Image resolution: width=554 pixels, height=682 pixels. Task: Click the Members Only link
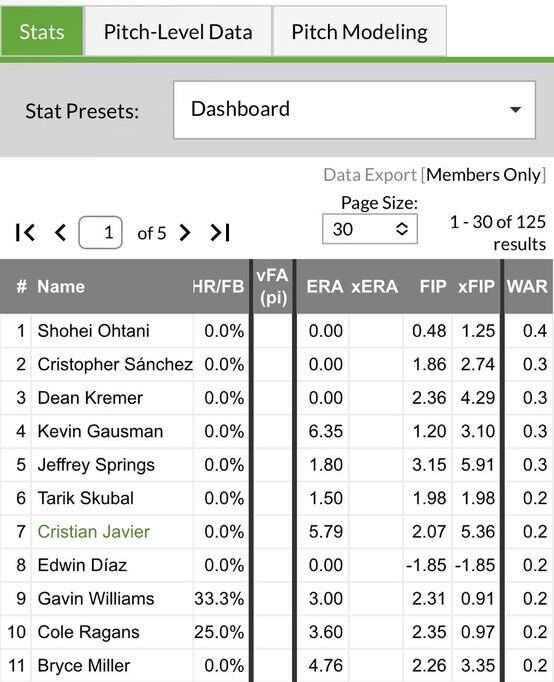[x=484, y=175]
